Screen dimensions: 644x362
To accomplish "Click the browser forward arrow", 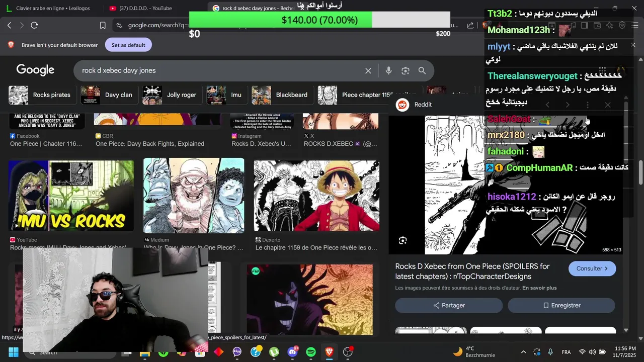I will (x=22, y=25).
